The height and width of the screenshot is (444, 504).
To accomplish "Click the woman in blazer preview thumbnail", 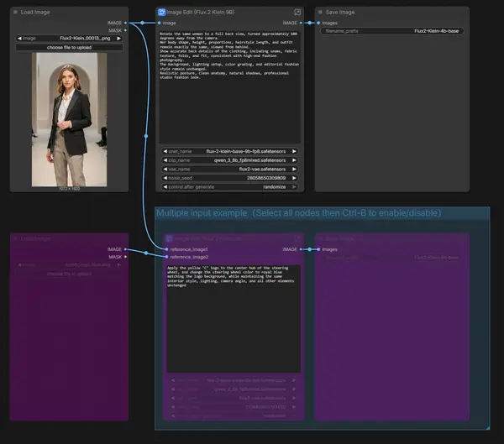I will (69, 119).
